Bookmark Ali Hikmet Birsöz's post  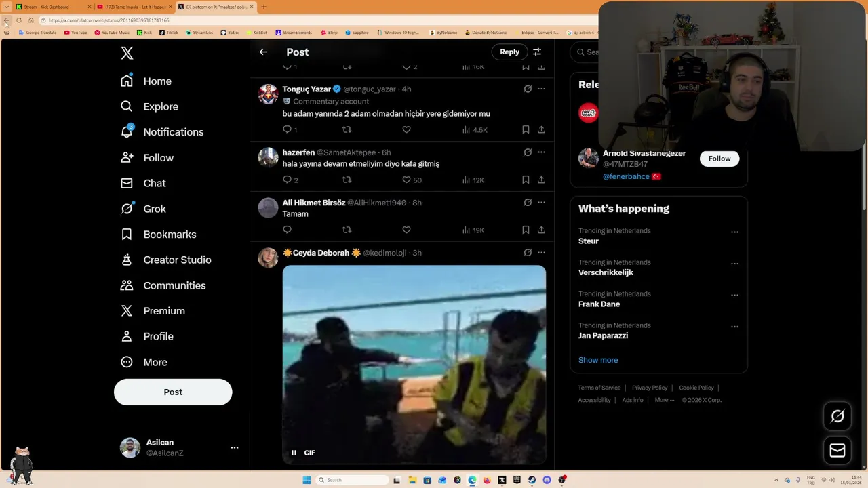526,230
